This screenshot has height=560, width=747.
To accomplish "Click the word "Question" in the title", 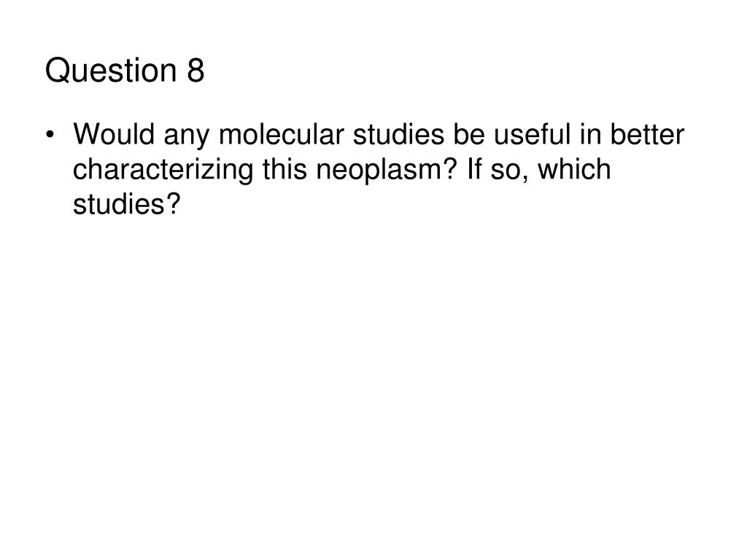I will (111, 71).
